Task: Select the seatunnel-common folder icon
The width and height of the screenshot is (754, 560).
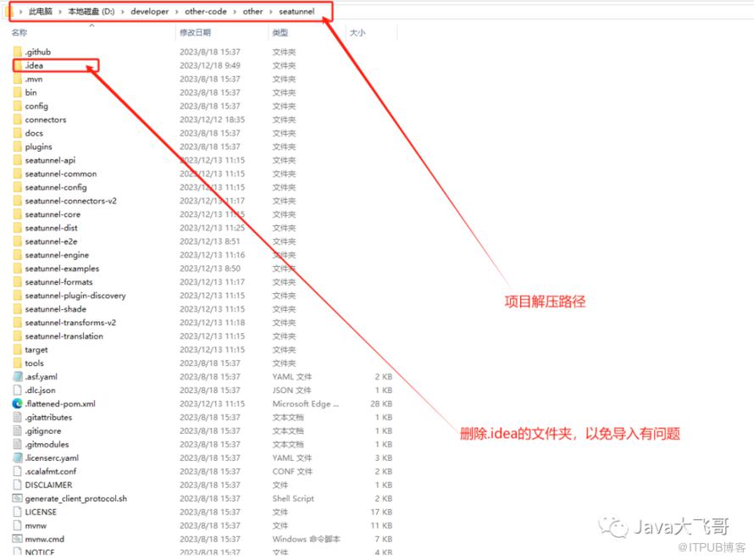Action: (x=18, y=174)
